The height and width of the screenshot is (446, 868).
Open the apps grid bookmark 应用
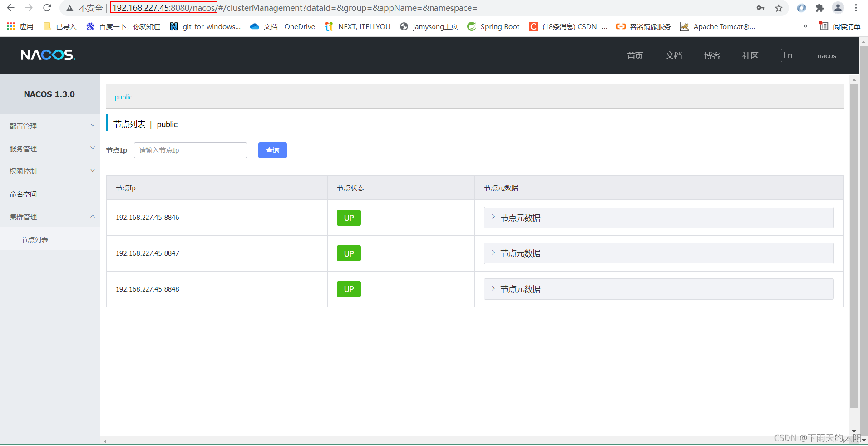pyautogui.click(x=20, y=26)
